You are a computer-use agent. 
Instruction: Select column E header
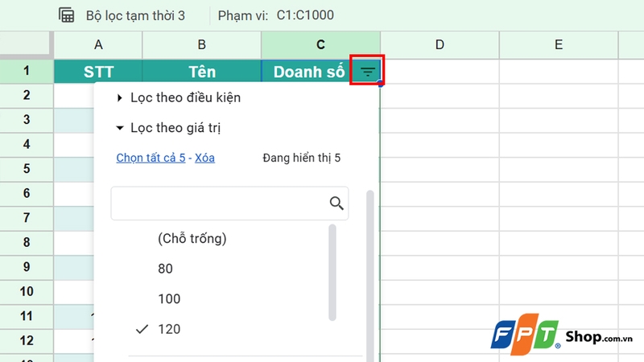[559, 45]
